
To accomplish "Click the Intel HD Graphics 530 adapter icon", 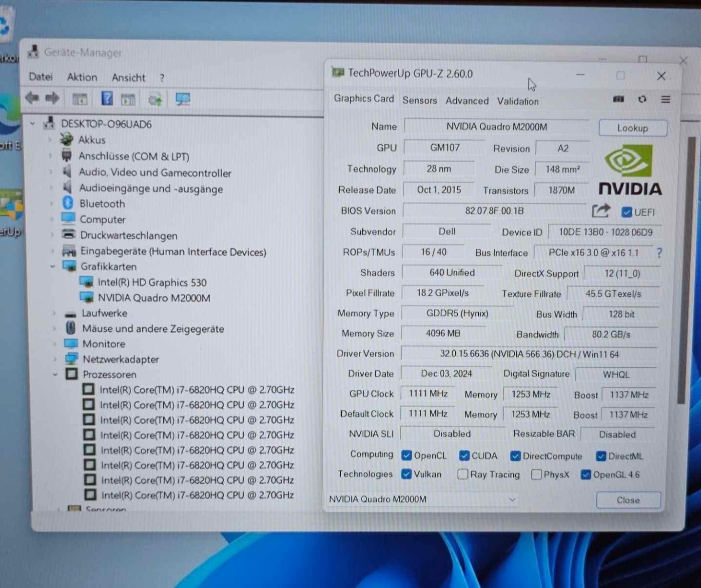I will pos(86,282).
